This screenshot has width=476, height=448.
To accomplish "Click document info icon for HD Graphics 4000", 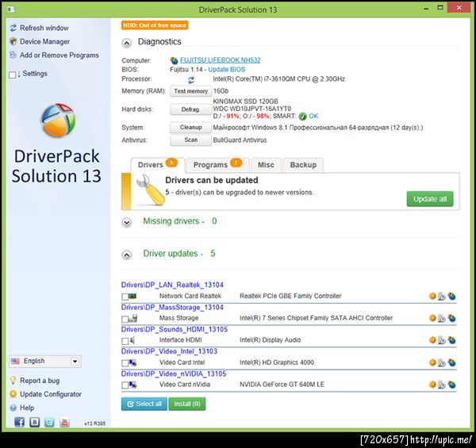I will 442,363.
